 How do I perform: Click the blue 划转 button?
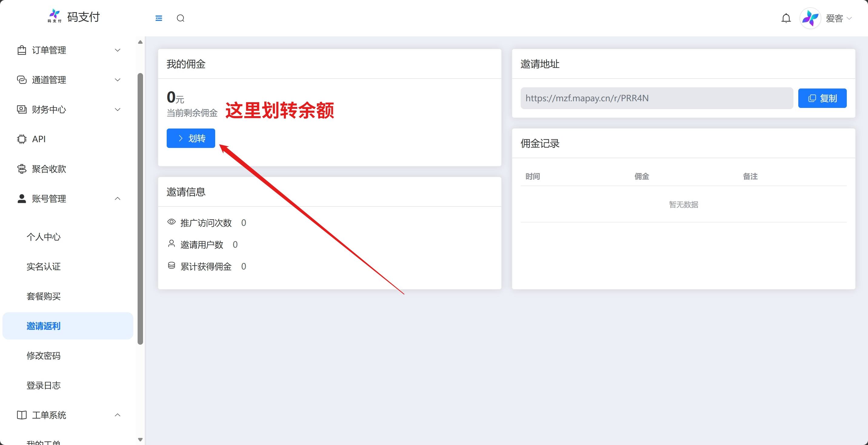tap(191, 138)
